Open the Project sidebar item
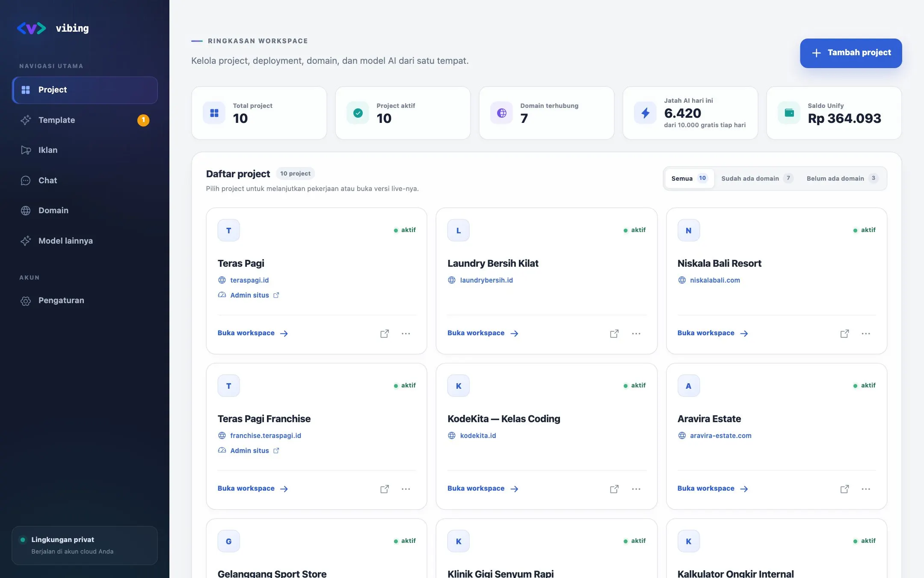 coord(85,90)
